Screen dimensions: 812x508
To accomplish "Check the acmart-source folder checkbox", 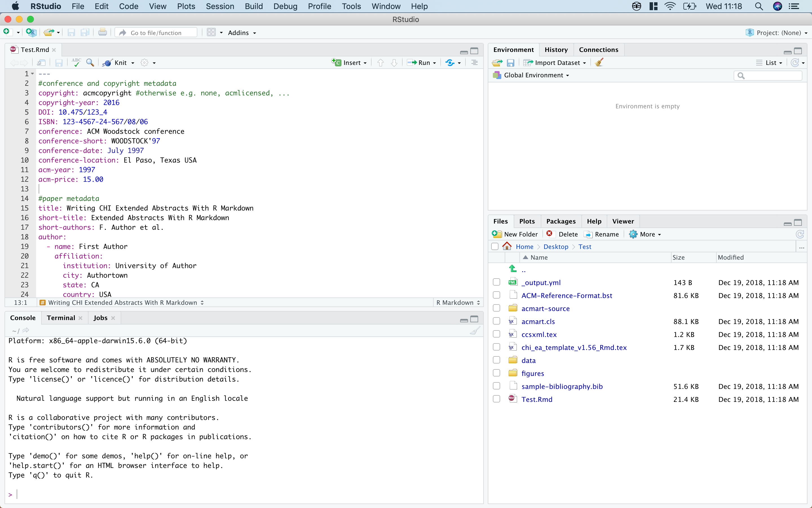I will (497, 308).
